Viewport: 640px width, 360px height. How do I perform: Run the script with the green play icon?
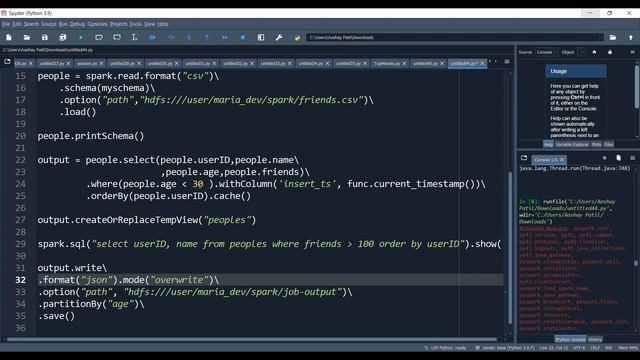click(81, 37)
